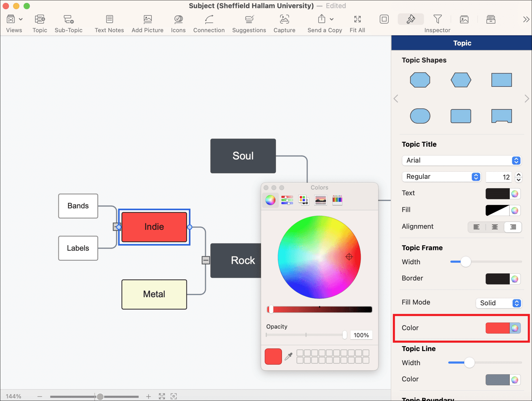Open the Regular font style dropdown

click(x=441, y=177)
